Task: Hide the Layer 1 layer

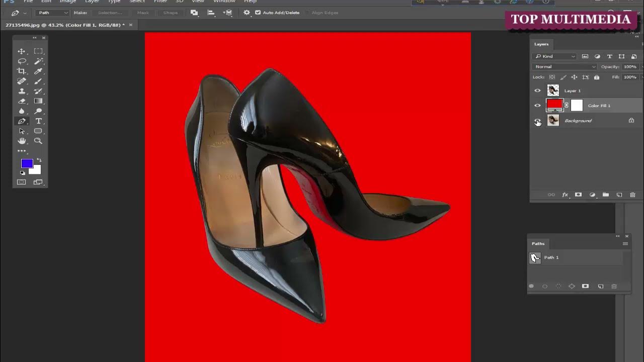Action: coord(537,90)
